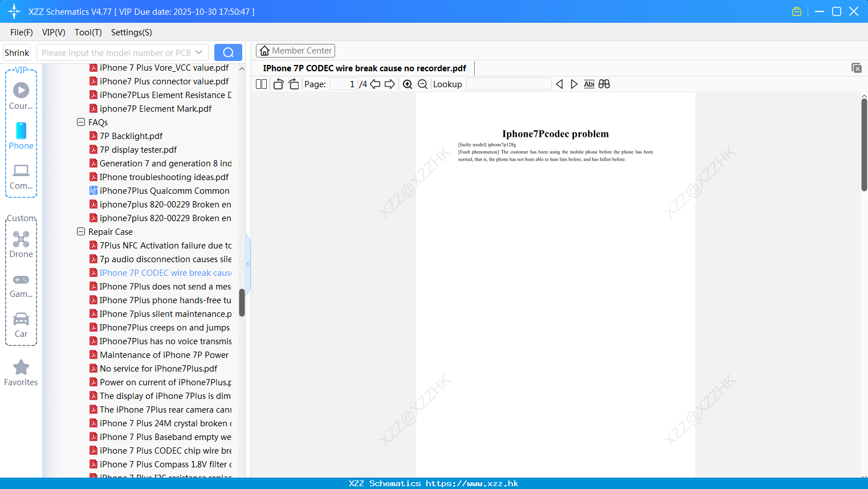Viewport: 868px width, 489px height.
Task: Select the Phone category icon
Action: (21, 136)
